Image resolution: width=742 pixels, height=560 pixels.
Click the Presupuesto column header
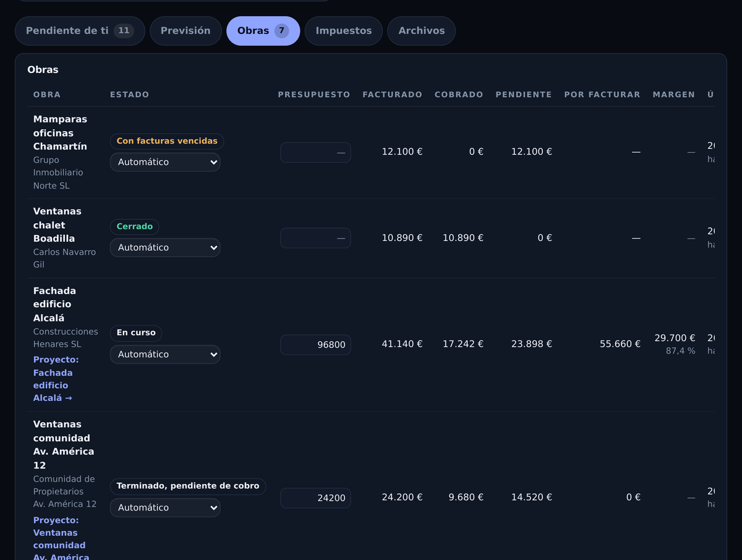click(314, 95)
